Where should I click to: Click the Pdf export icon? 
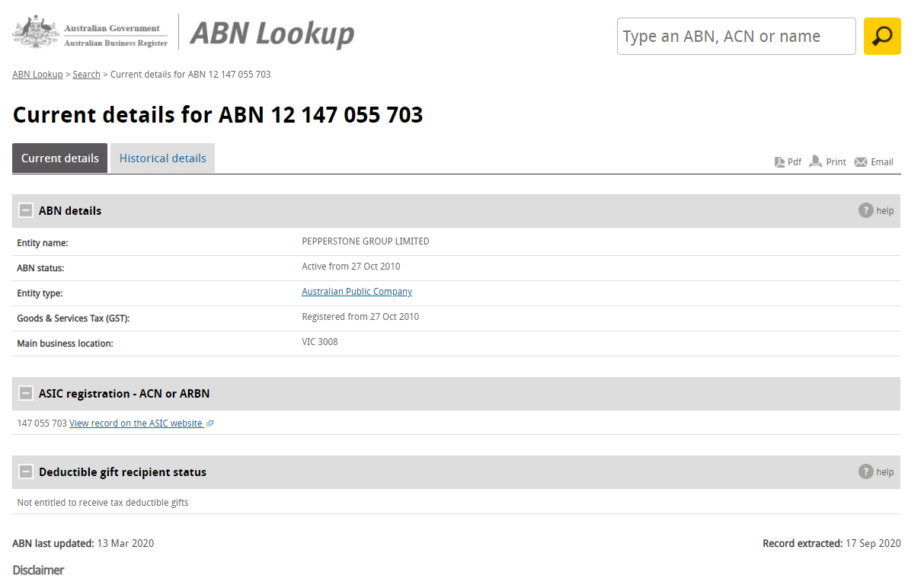point(780,161)
